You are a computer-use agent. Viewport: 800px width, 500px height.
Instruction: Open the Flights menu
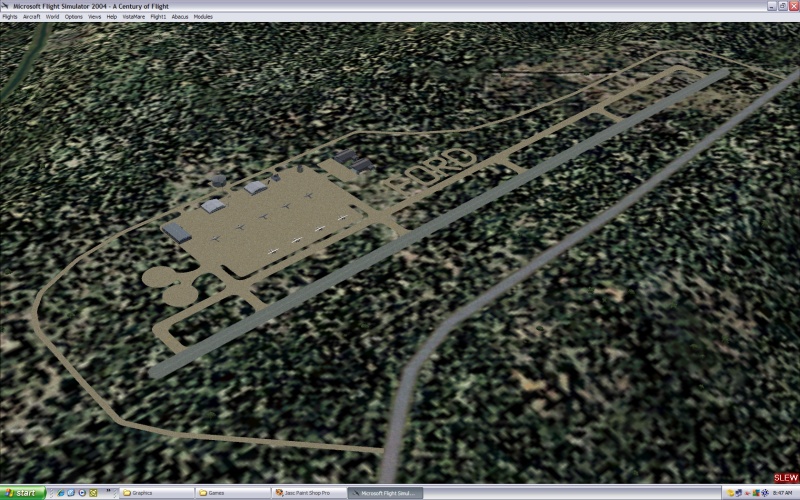click(x=10, y=17)
